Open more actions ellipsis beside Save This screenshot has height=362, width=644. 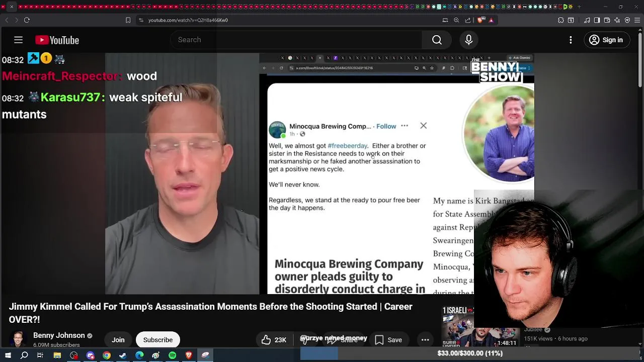(x=425, y=340)
